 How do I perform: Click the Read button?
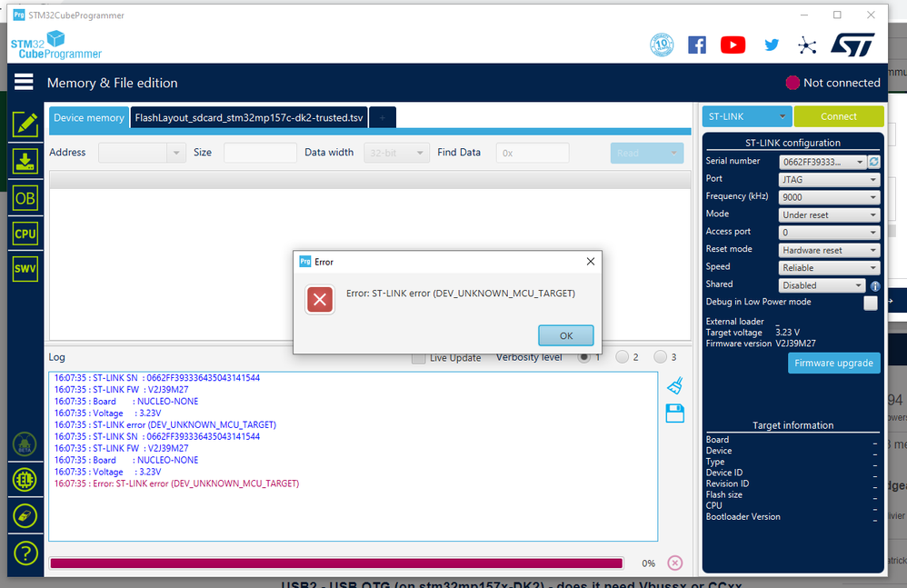coord(647,153)
